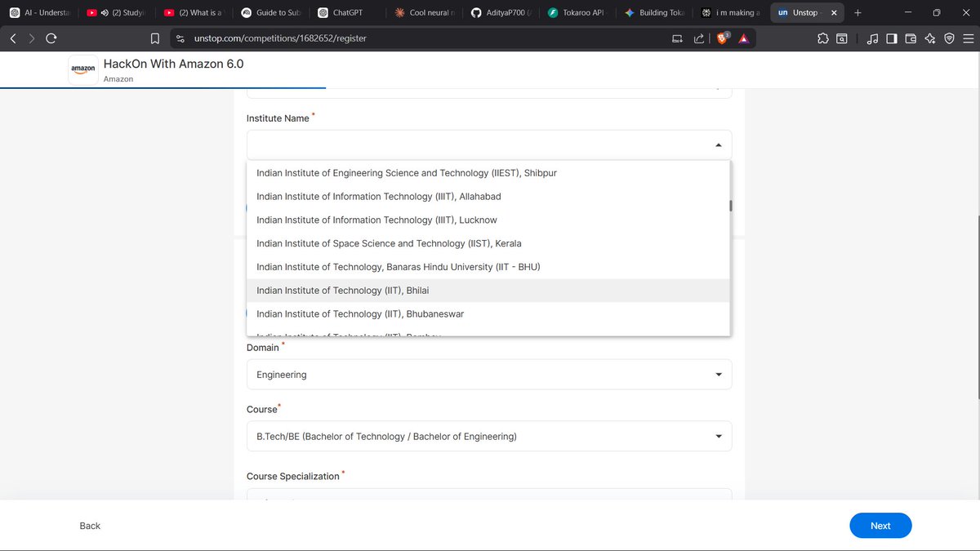The width and height of the screenshot is (980, 551).
Task: Click the install/cast screen icon in address bar
Action: point(677,38)
